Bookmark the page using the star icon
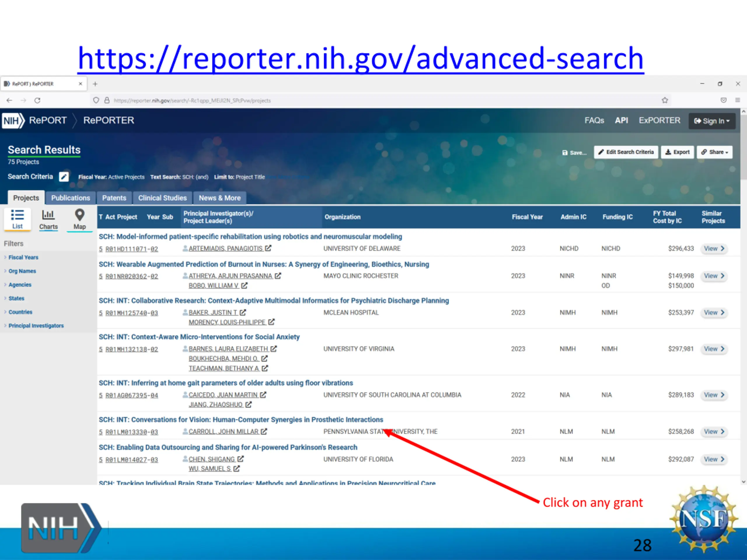The image size is (747, 560). click(665, 100)
